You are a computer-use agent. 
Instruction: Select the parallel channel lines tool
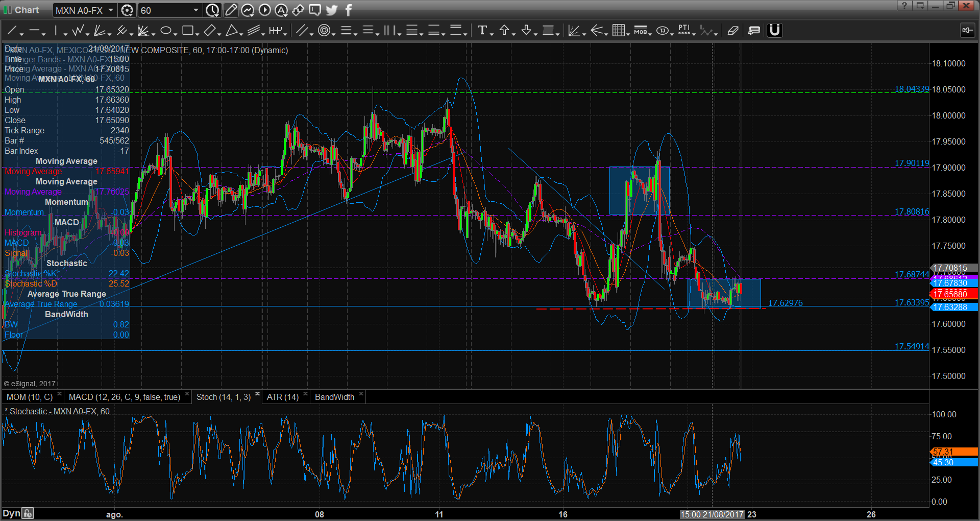pyautogui.click(x=253, y=31)
